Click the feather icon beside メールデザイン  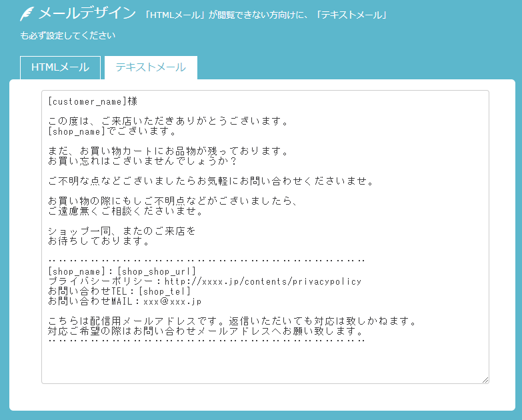[x=27, y=14]
